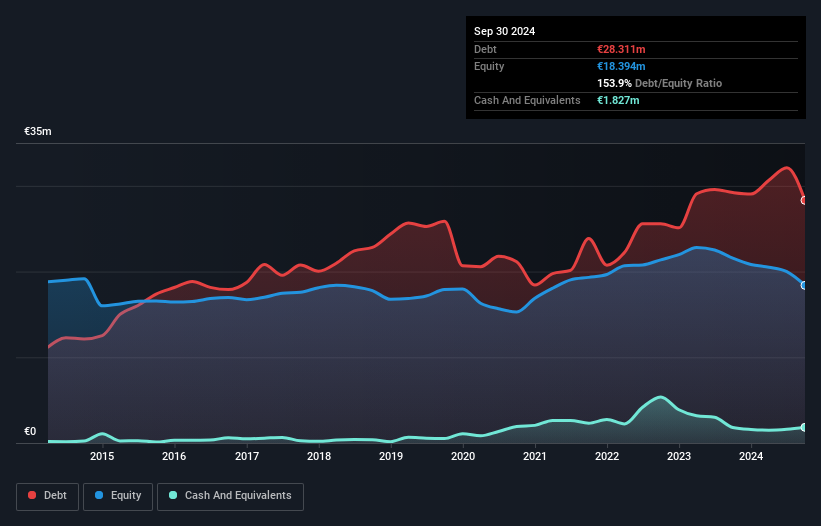Click the 2016 x-axis label

174,456
